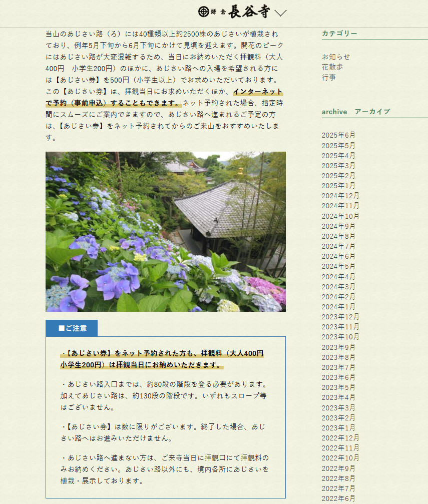
Task: Open archive 2024年6月
Action: [338, 256]
